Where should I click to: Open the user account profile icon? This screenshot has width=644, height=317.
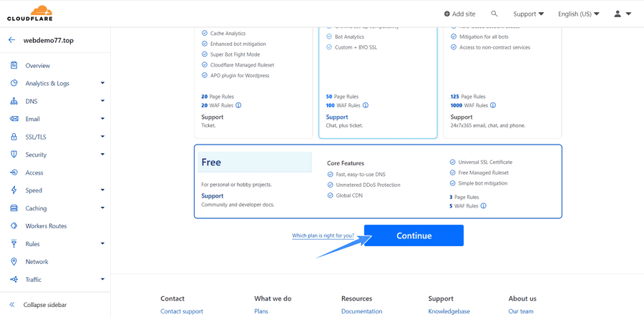[x=618, y=14]
